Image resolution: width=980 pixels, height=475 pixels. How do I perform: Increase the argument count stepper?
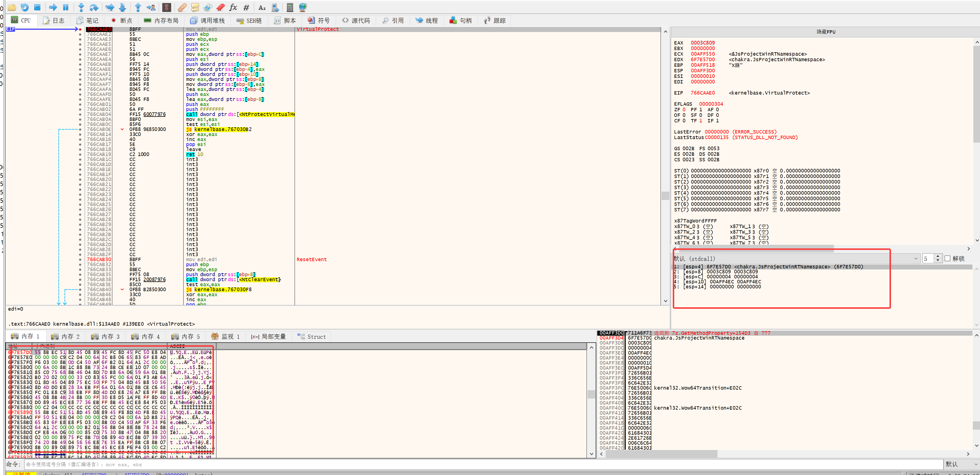point(937,256)
